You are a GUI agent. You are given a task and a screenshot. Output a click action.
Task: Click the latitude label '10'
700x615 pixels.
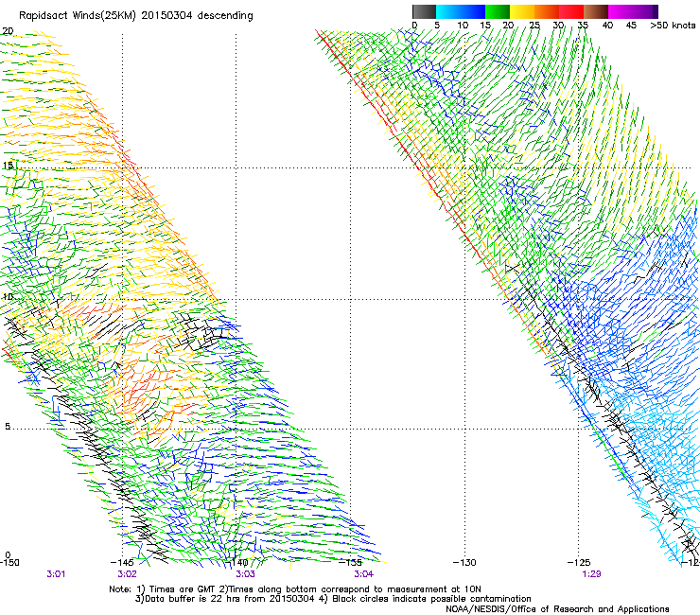[8, 296]
